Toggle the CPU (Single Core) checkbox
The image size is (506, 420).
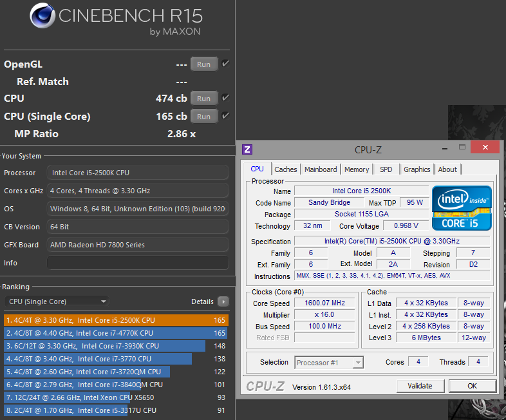tap(225, 116)
